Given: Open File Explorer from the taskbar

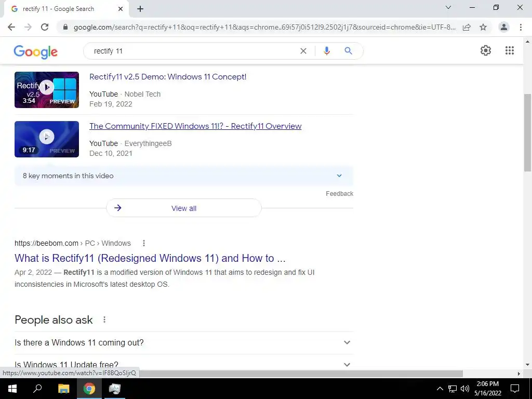Looking at the screenshot, I should (x=63, y=389).
